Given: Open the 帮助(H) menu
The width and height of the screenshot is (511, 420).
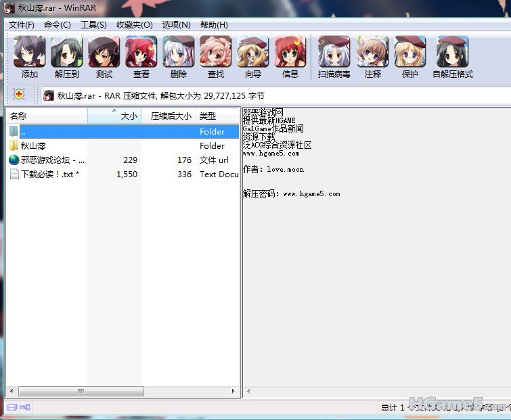Looking at the screenshot, I should coord(214,25).
